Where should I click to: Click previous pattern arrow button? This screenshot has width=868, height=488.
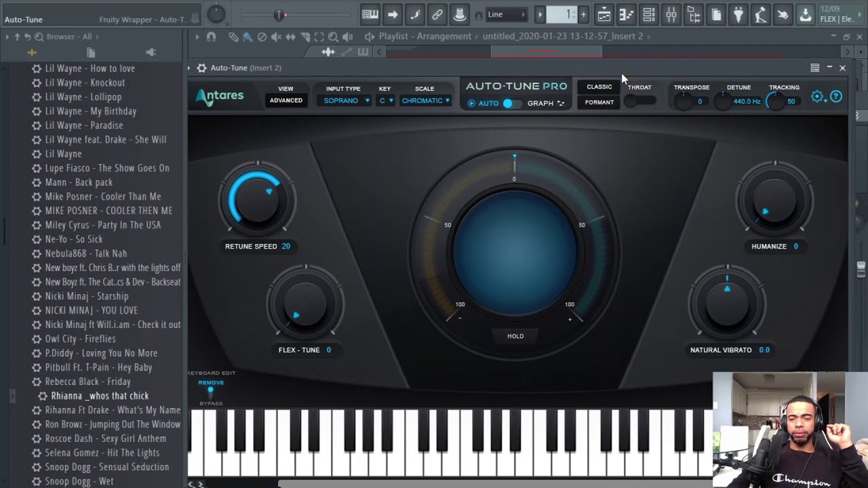click(540, 14)
